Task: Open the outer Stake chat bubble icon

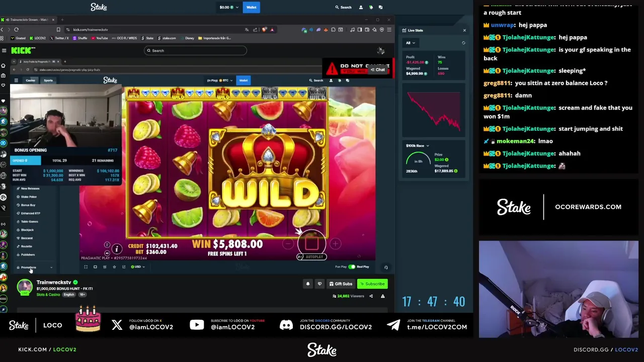Action: click(x=380, y=7)
